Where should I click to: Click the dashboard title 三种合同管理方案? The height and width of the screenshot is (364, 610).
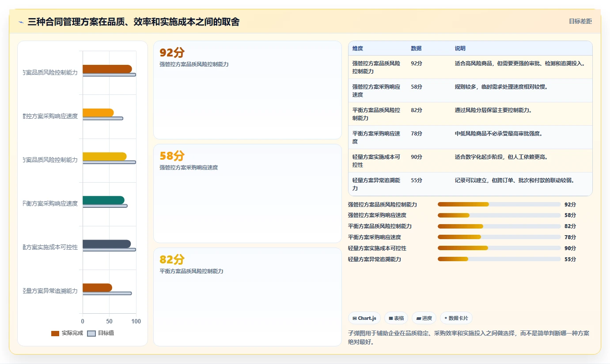[x=133, y=22]
